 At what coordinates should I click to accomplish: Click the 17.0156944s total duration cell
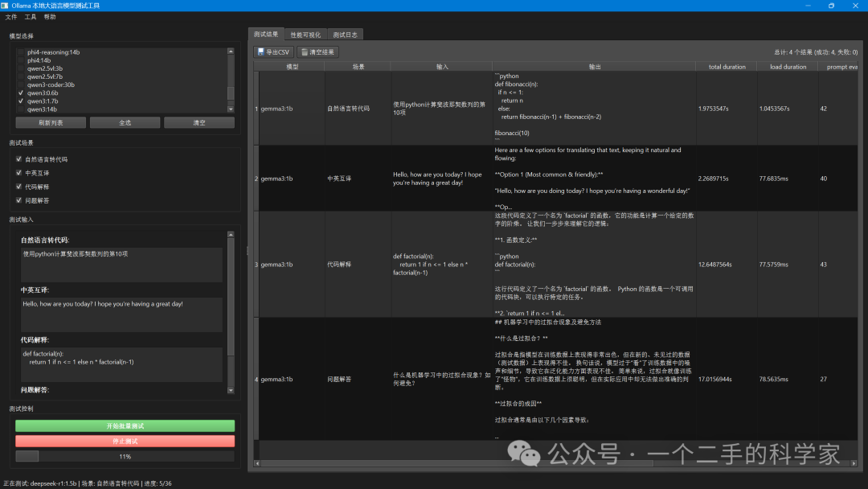pyautogui.click(x=727, y=380)
